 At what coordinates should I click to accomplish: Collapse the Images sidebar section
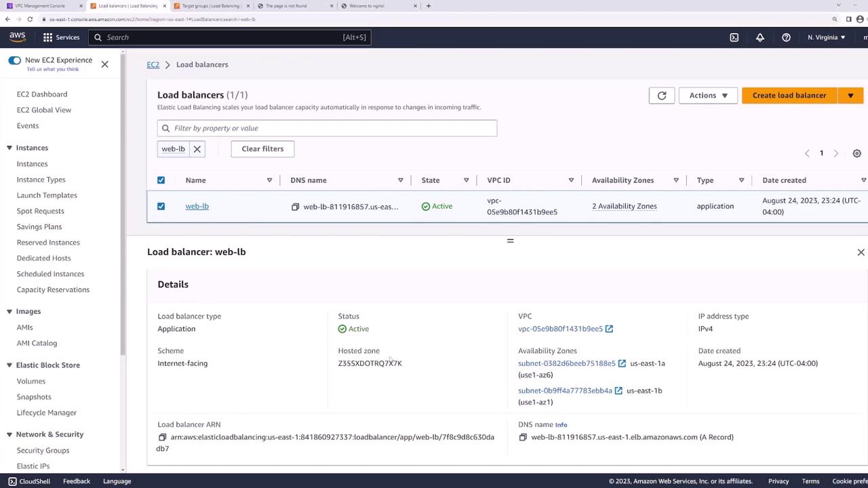coord(9,312)
